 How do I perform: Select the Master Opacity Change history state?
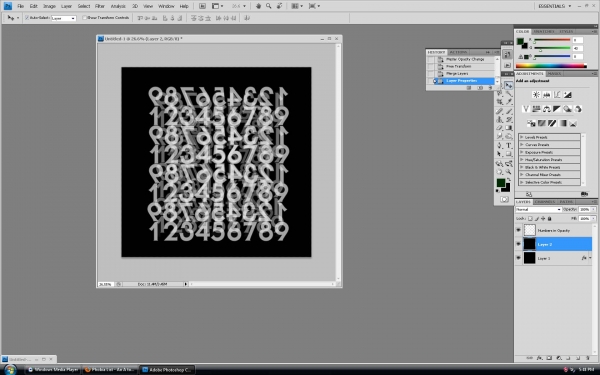click(461, 59)
